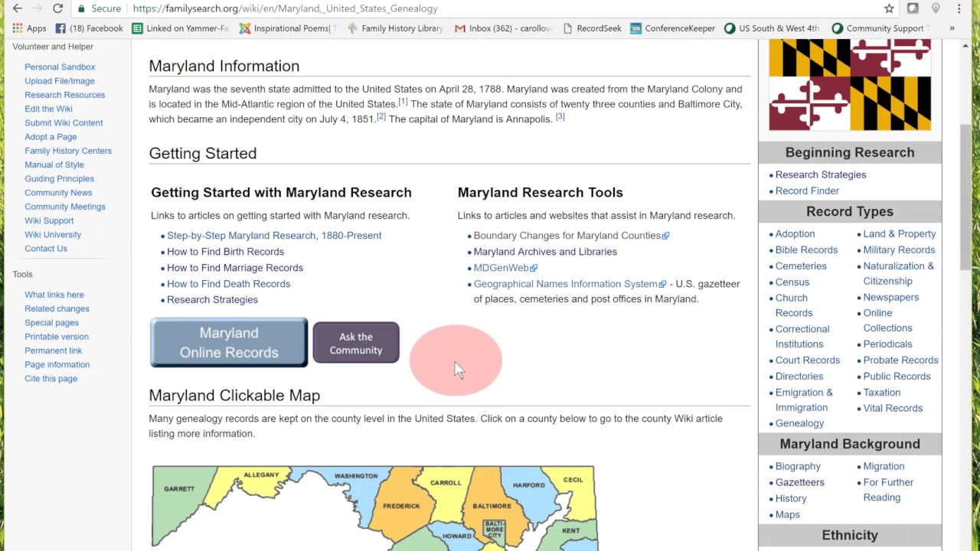Open Census record type

click(x=792, y=282)
